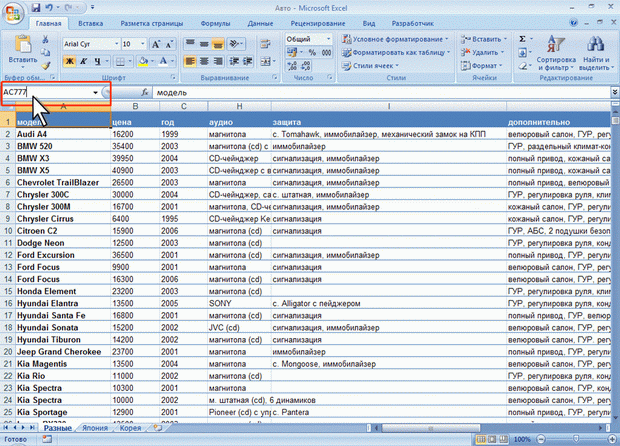Save the workbook from Quick Access
The image size is (620, 446).
[x=36, y=8]
